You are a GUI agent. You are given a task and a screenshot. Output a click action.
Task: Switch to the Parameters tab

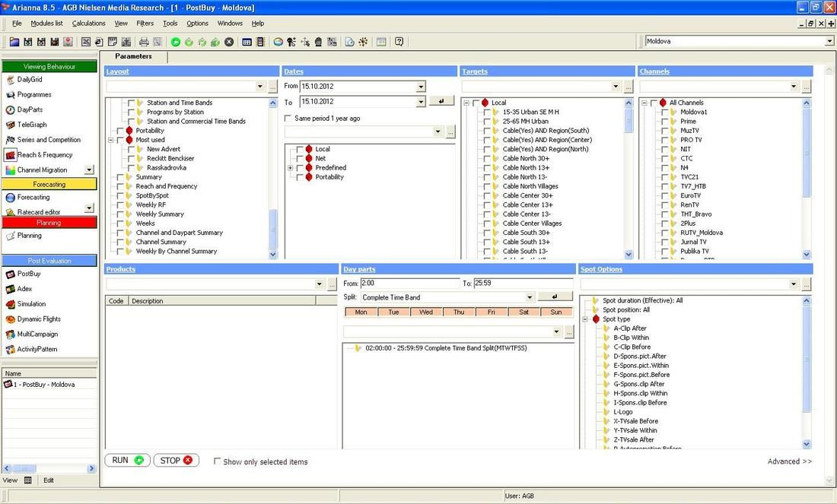[x=133, y=56]
